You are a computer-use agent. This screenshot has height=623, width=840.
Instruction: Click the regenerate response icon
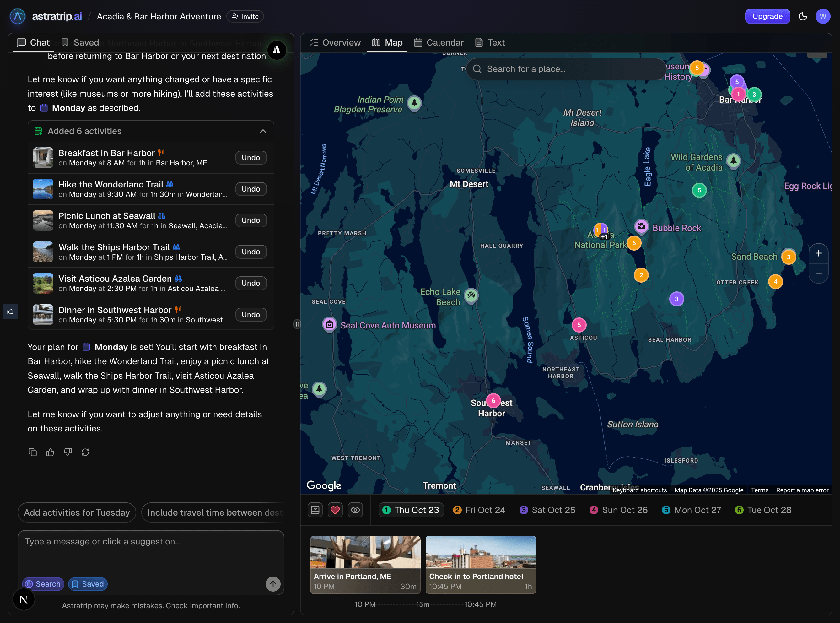[85, 452]
